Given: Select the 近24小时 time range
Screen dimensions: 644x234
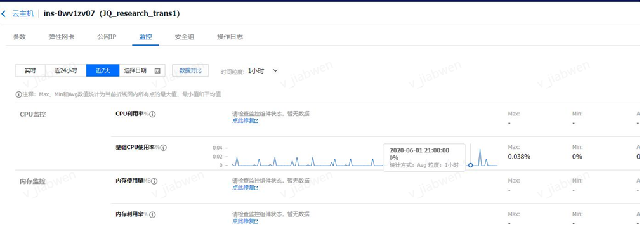Looking at the screenshot, I should (65, 70).
